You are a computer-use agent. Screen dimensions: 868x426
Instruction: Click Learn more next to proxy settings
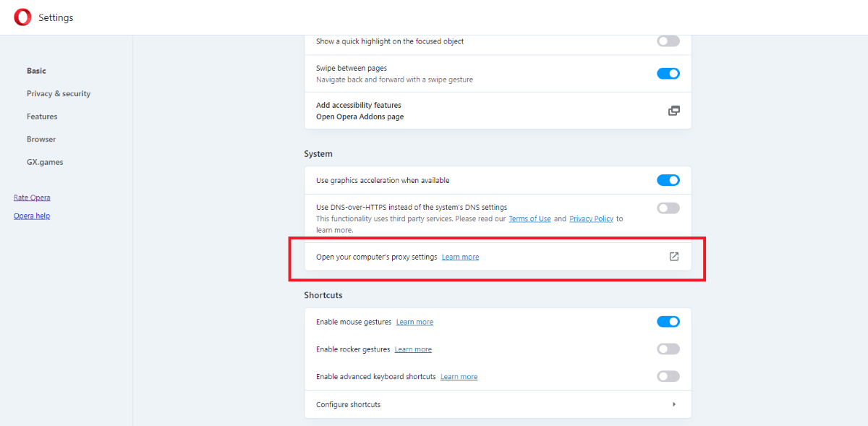(x=460, y=257)
